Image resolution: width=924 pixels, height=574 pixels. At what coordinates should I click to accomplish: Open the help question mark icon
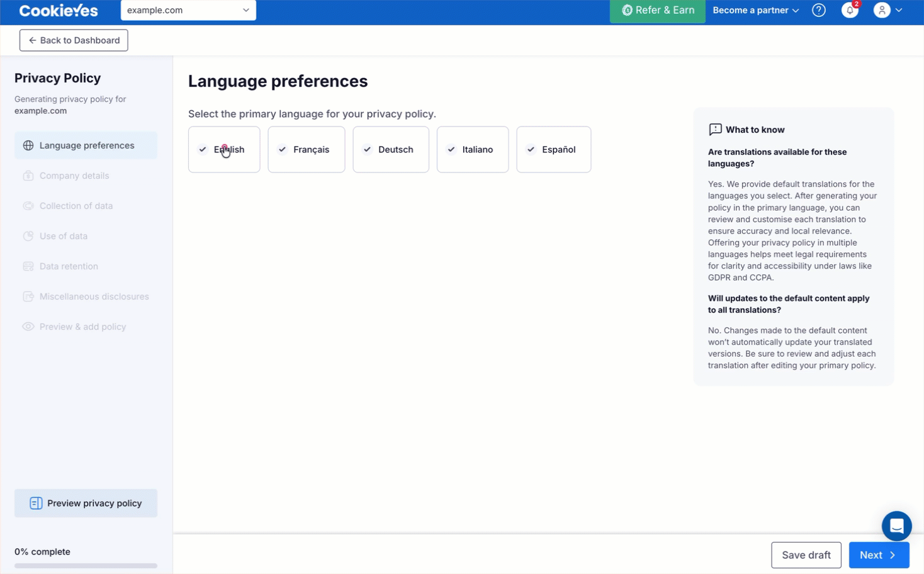click(x=819, y=10)
